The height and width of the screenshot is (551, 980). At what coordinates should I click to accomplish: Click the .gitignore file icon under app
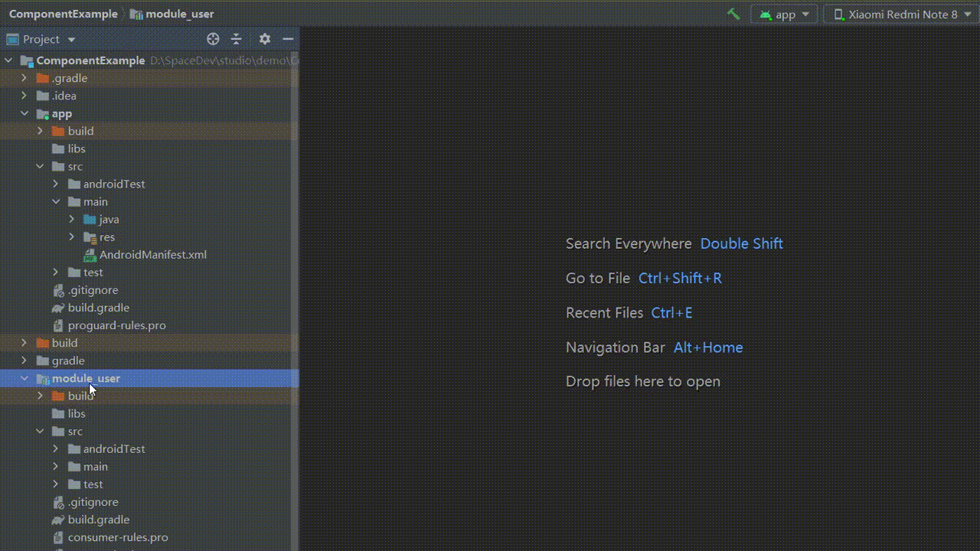pos(58,290)
